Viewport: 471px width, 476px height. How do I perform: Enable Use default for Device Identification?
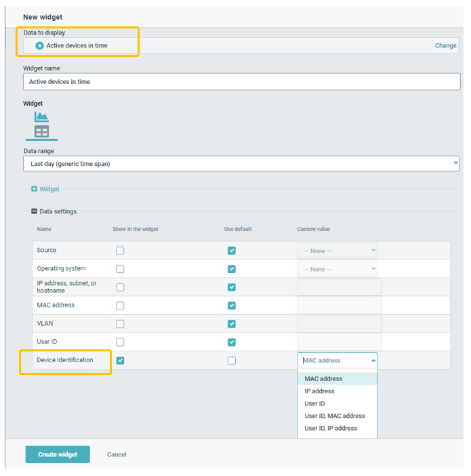point(232,360)
